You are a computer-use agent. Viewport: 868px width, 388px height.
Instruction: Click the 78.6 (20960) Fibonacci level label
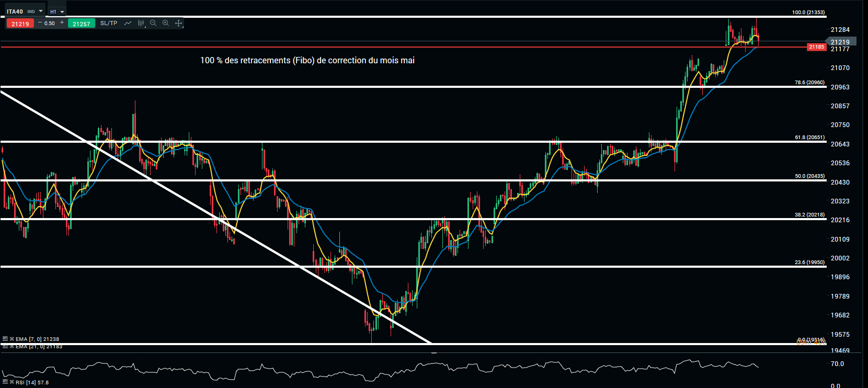[809, 83]
